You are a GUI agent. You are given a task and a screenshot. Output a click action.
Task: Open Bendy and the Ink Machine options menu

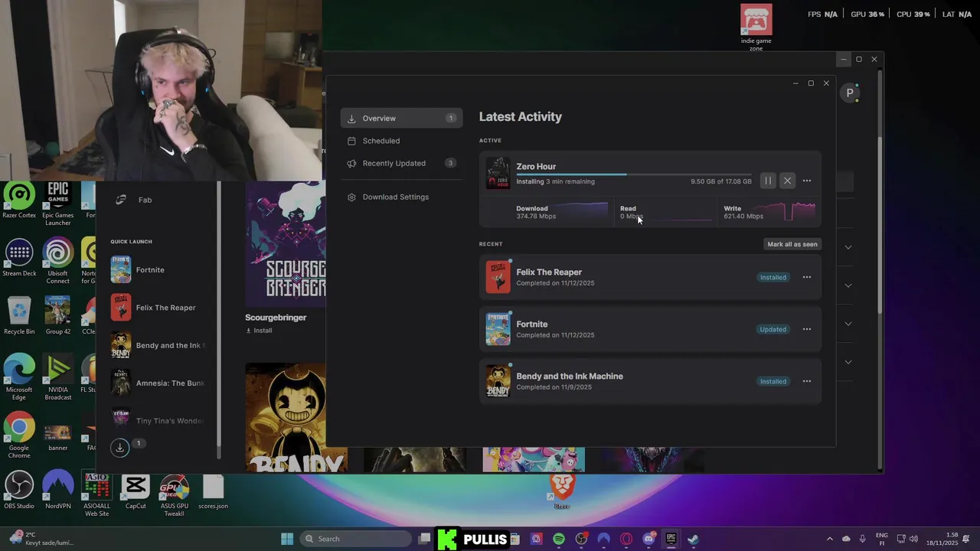click(807, 381)
